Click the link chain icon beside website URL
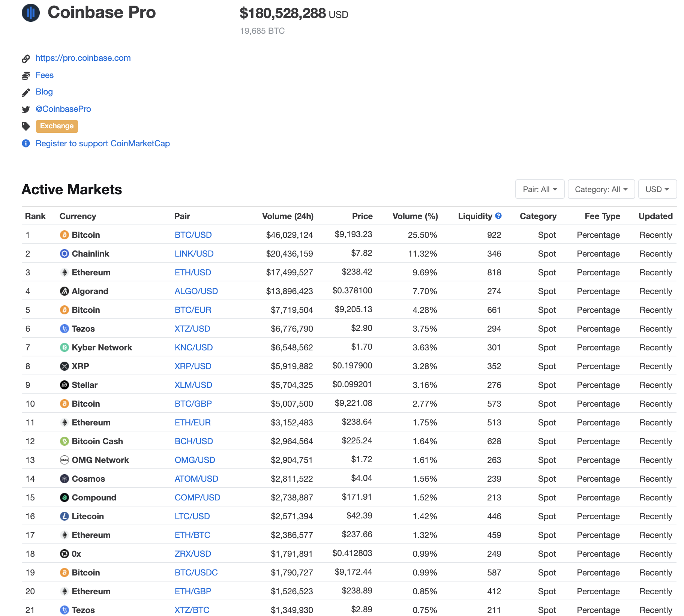Screen dimensions: 684x616 coord(26,59)
